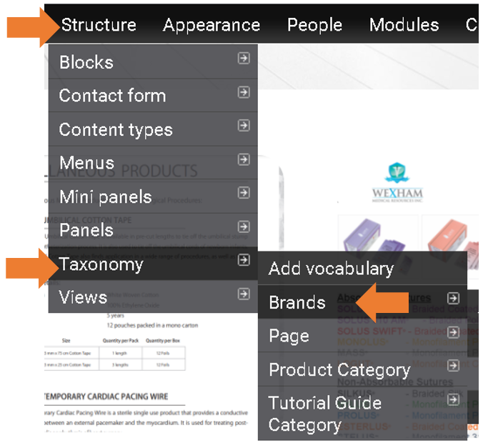Open Tutorial Guide Category vocabulary
Image resolution: width=488 pixels, height=448 pixels.
pyautogui.click(x=324, y=414)
